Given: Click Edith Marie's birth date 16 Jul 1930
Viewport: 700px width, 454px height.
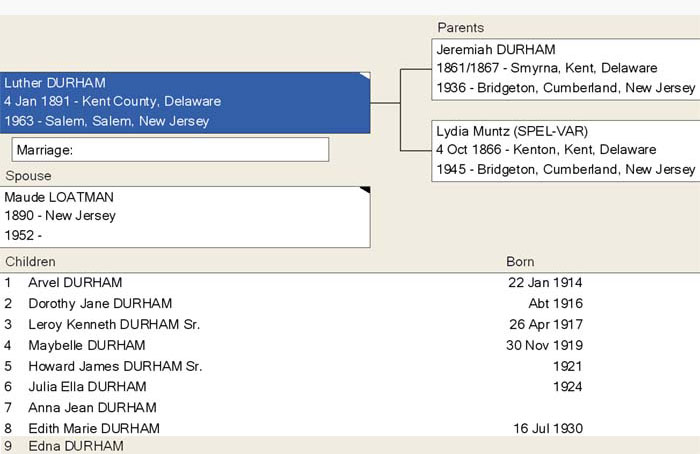Looking at the screenshot, I should (548, 429).
